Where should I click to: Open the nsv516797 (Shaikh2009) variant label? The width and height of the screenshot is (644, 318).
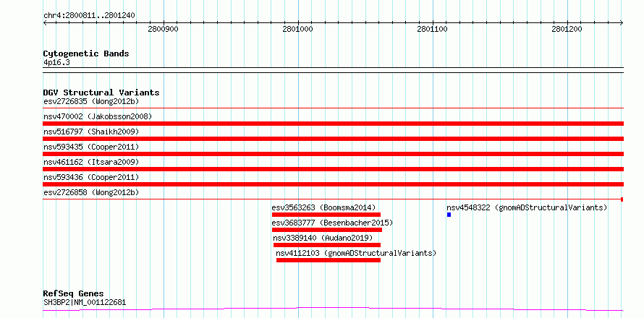[91, 132]
